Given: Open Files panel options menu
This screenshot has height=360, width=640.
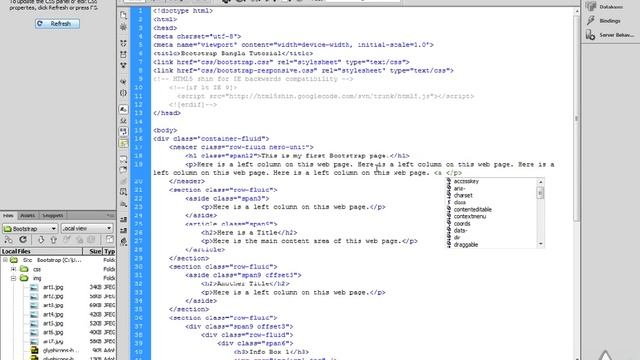Looking at the screenshot, I should (111, 215).
